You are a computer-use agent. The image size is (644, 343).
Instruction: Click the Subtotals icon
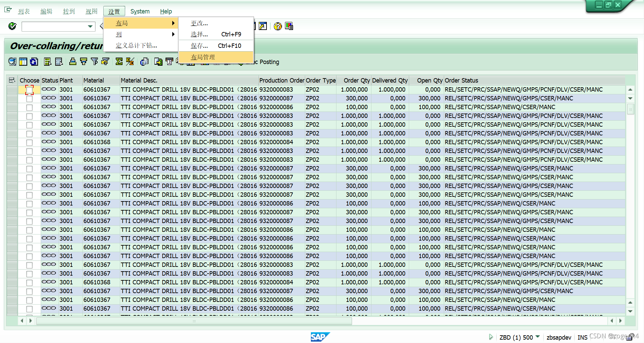(x=130, y=61)
